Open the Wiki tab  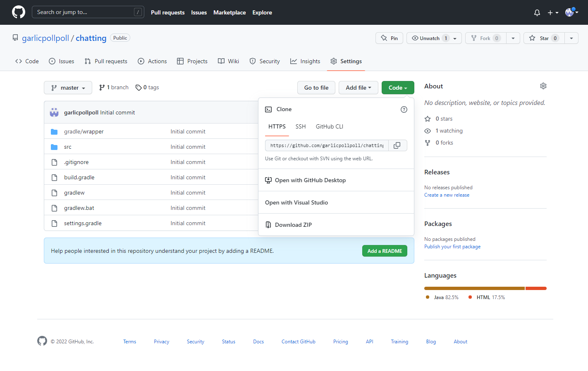click(229, 61)
